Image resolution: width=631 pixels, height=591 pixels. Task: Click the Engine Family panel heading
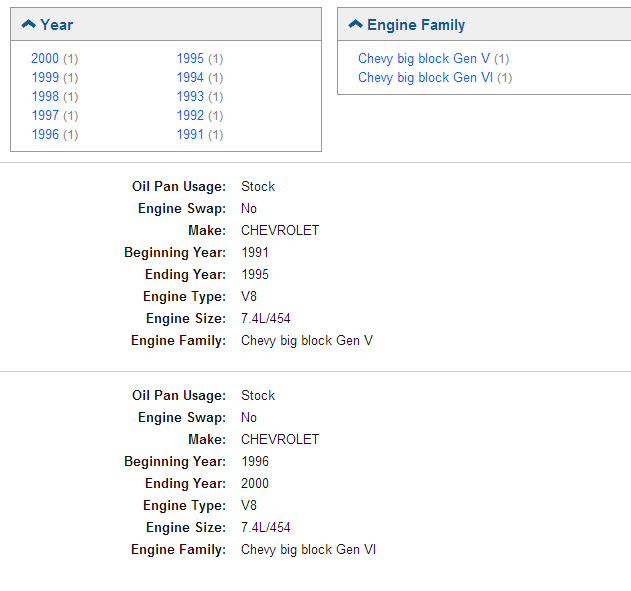(x=416, y=25)
